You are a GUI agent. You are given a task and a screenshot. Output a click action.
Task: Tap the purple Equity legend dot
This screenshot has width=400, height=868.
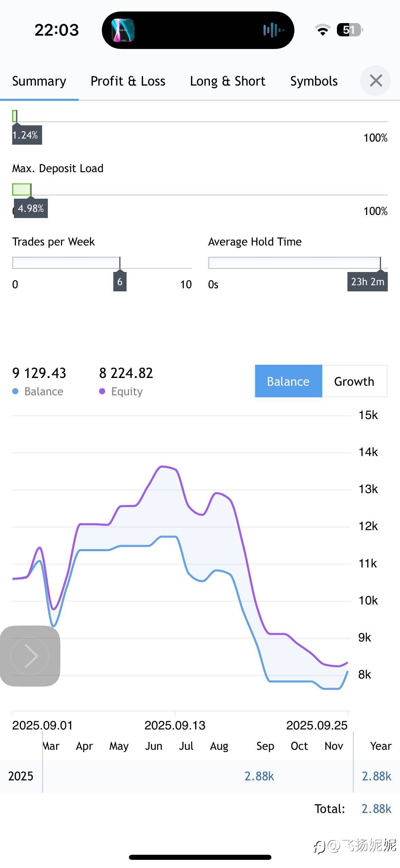coord(102,392)
